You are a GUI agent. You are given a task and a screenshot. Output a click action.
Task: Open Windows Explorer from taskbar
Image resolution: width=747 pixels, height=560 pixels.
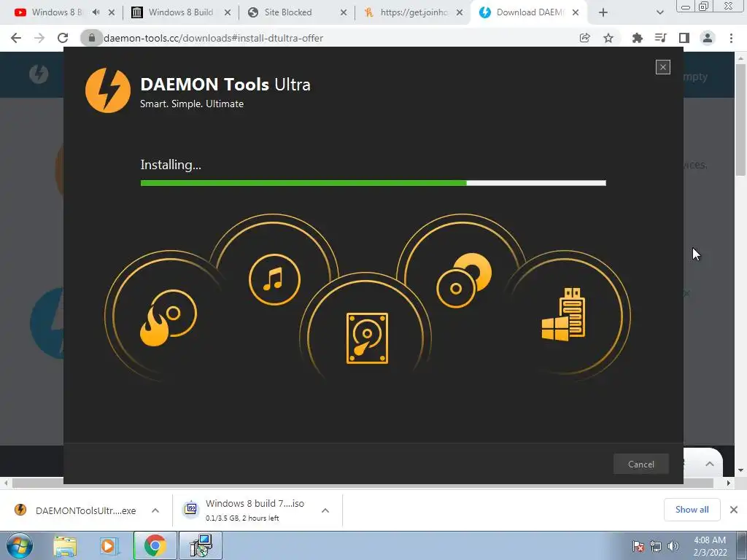point(65,545)
